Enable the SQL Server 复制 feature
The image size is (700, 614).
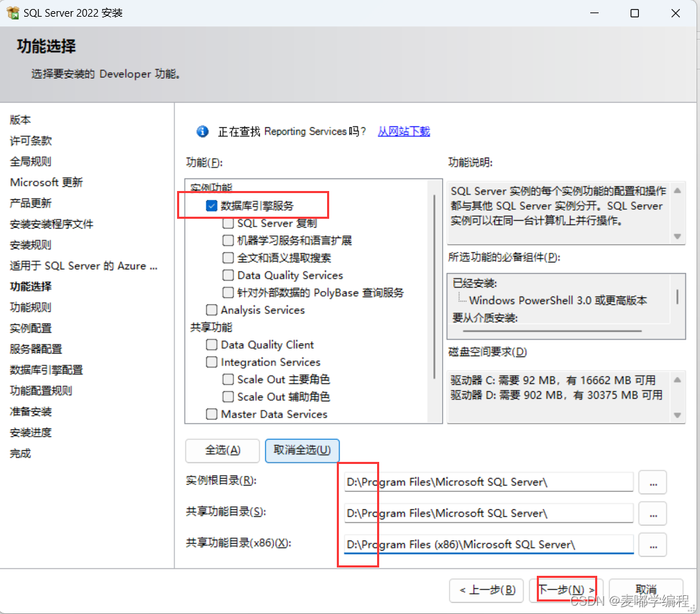pyautogui.click(x=228, y=222)
